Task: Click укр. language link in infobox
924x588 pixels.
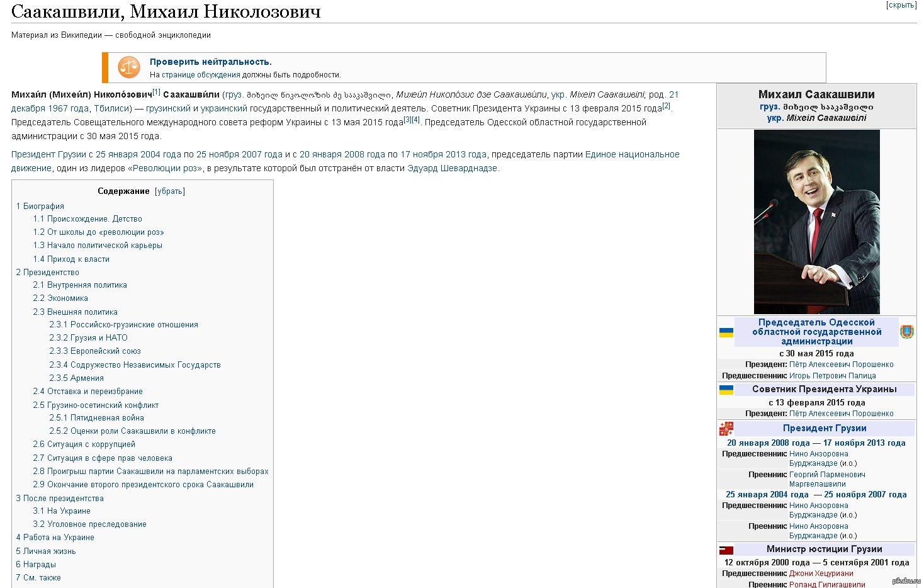Action: point(775,118)
